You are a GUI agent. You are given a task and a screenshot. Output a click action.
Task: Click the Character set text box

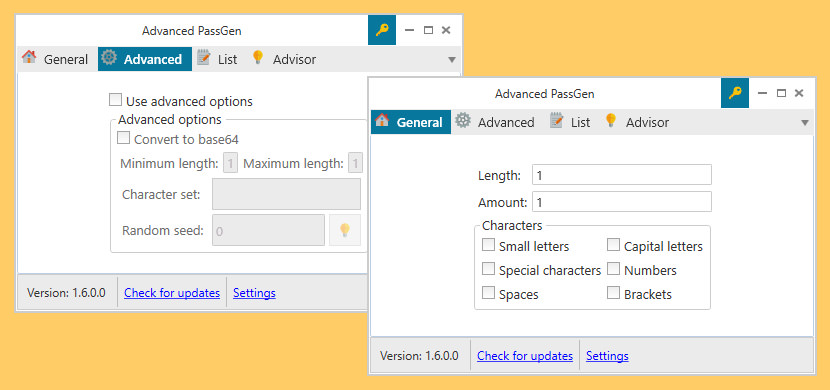(286, 194)
